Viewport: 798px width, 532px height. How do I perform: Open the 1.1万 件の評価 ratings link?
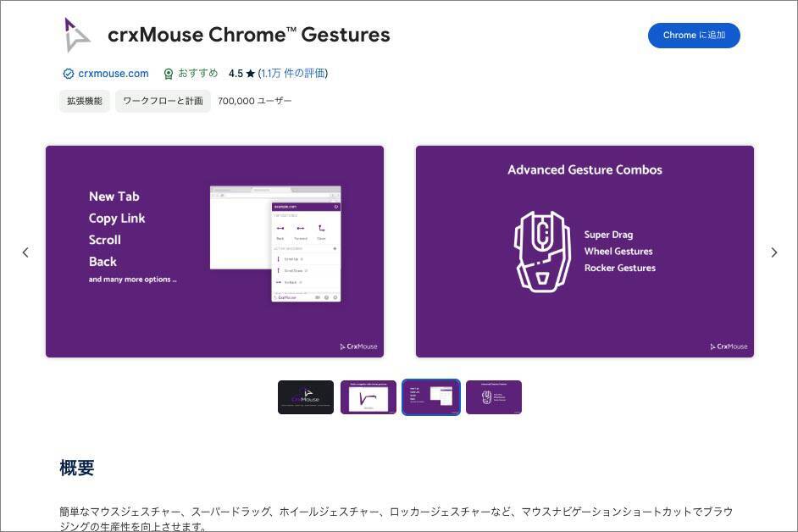[x=293, y=74]
